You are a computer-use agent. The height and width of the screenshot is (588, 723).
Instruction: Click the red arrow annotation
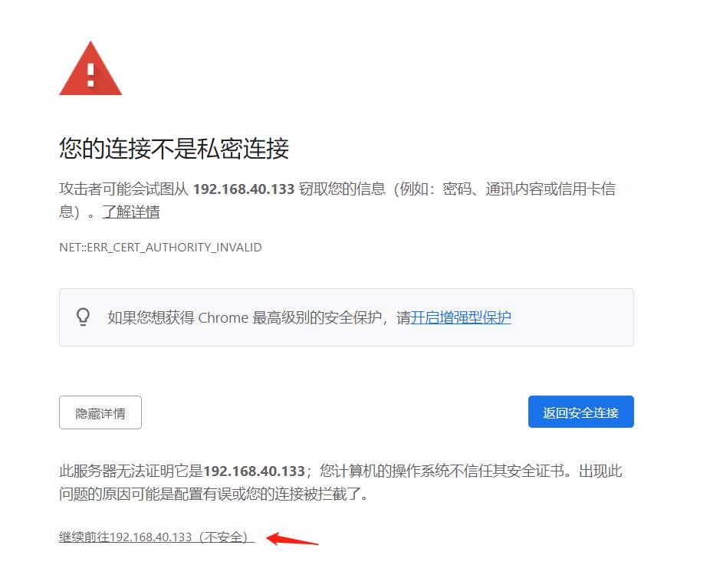point(292,539)
